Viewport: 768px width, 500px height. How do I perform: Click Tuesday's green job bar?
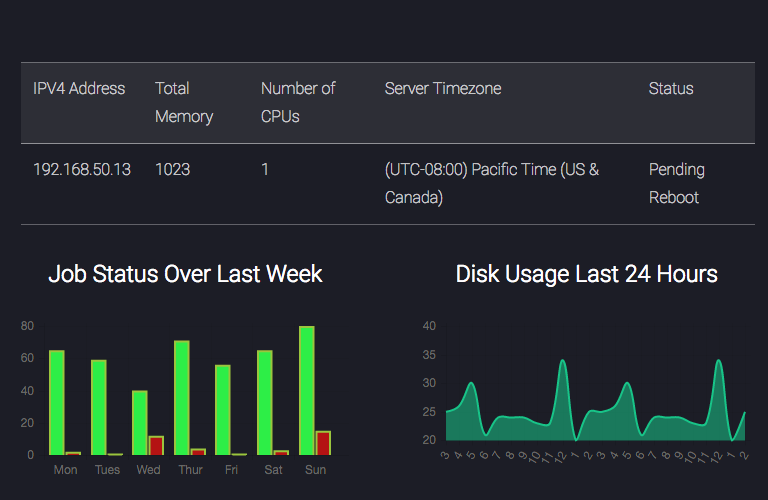(98, 407)
